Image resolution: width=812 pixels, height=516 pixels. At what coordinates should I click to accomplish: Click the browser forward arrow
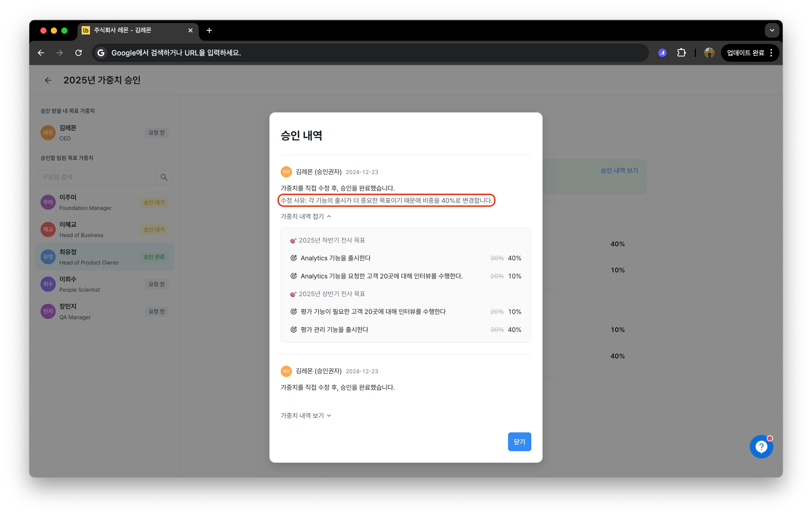[x=60, y=53]
